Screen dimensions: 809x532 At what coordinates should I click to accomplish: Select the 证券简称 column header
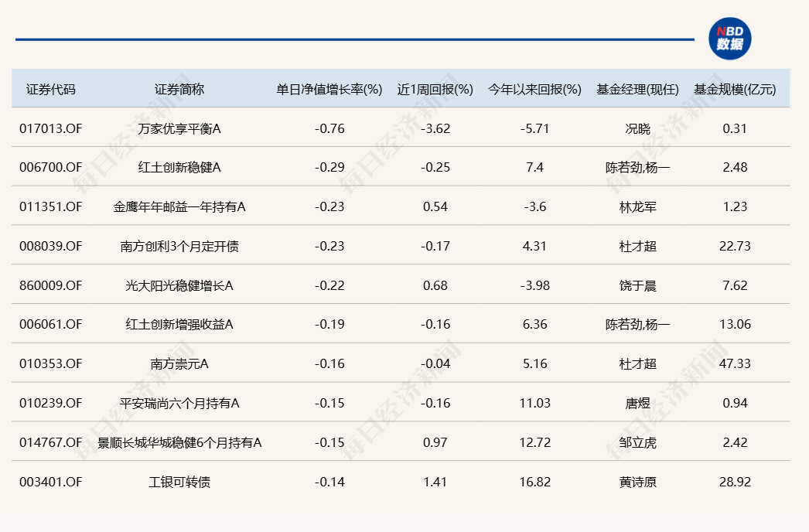pos(179,89)
